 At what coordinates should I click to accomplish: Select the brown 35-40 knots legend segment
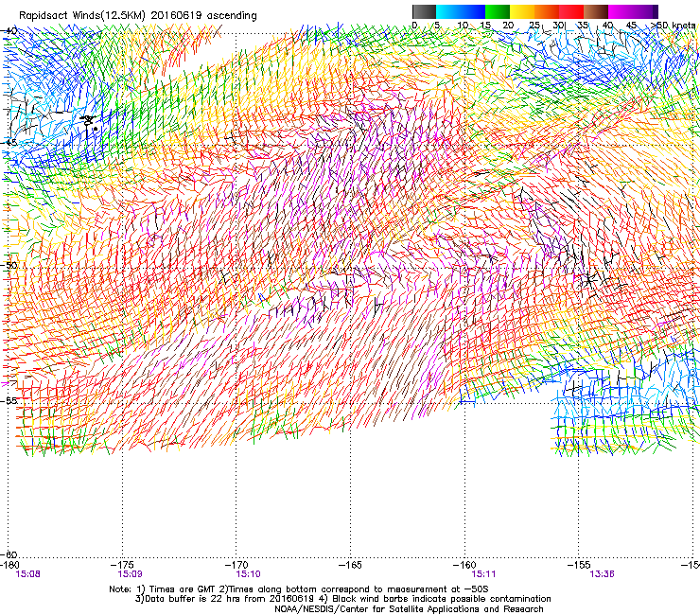point(596,11)
